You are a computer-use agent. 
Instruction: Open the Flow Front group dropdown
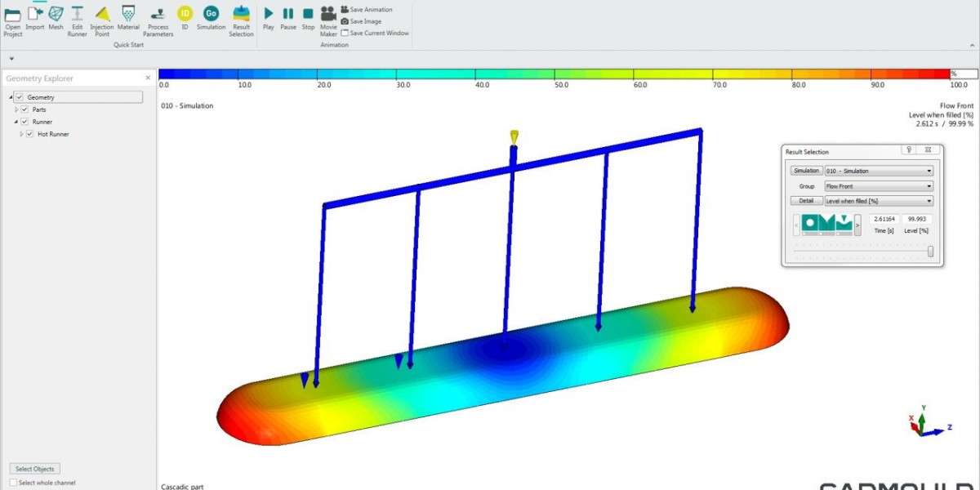[x=878, y=186]
